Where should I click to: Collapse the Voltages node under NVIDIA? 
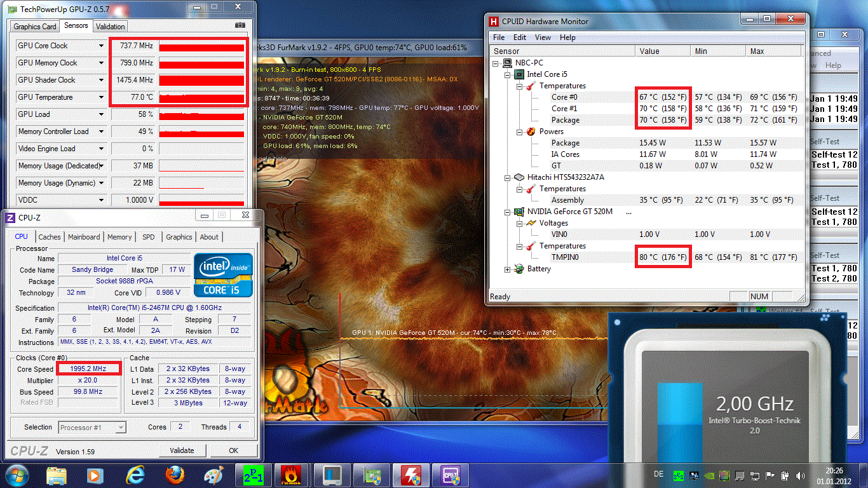(520, 224)
